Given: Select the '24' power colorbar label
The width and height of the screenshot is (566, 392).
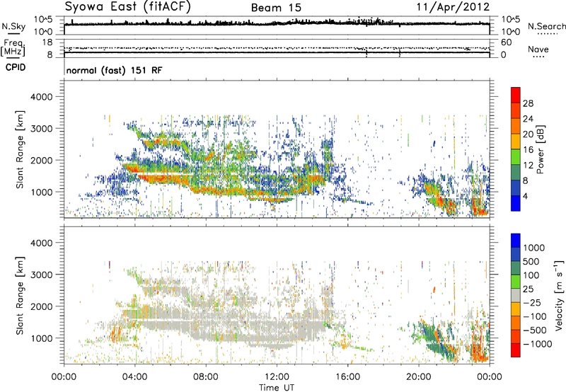Looking at the screenshot, I should 528,119.
